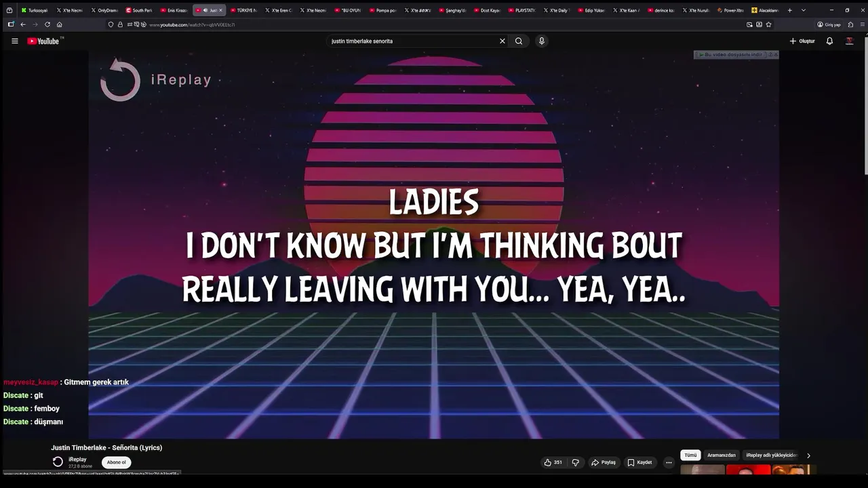The height and width of the screenshot is (488, 868).
Task: Click video title Justin Timberlake - Señorita
Action: point(106,448)
